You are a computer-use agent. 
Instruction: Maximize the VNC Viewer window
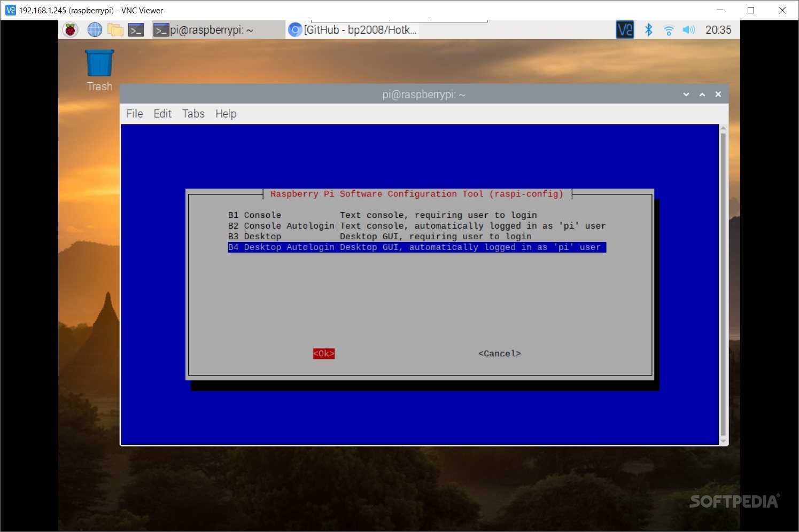[x=751, y=10]
